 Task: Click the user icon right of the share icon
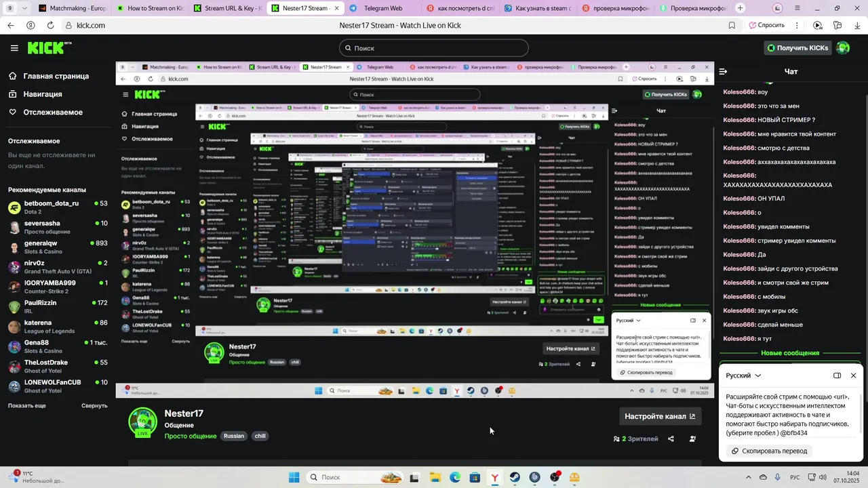[692, 439]
